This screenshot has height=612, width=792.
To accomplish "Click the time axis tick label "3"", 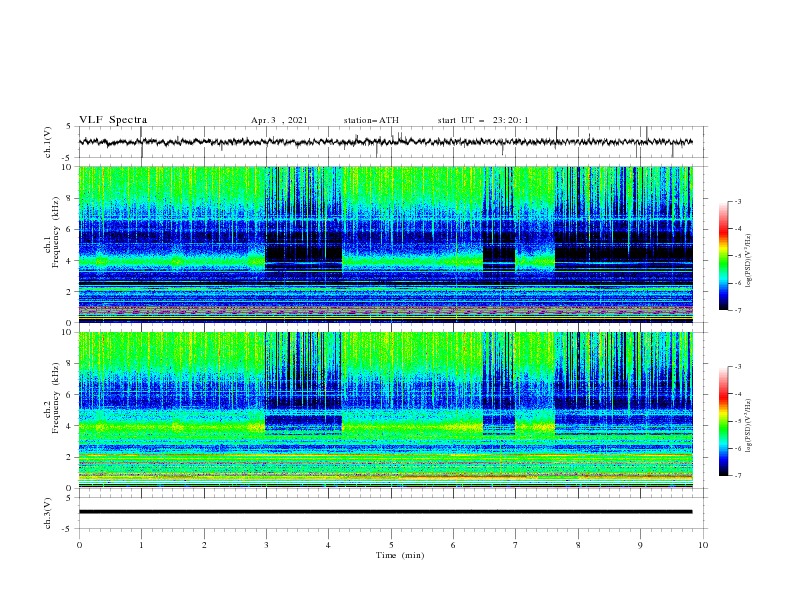I will click(267, 545).
